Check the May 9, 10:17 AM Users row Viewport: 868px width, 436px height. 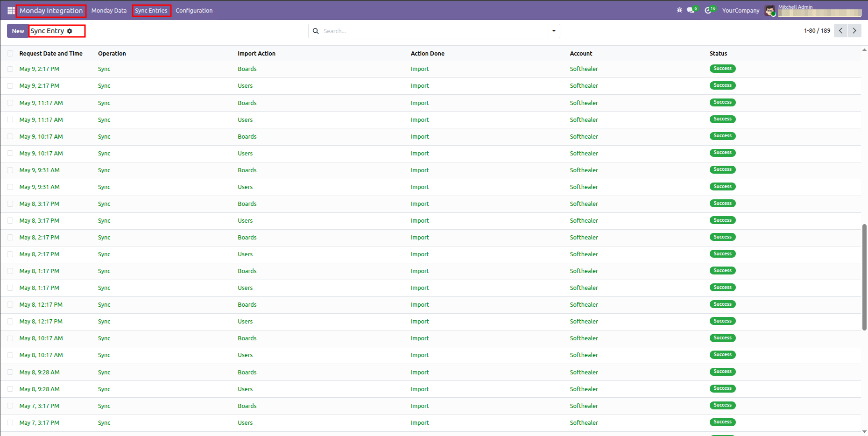10,154
